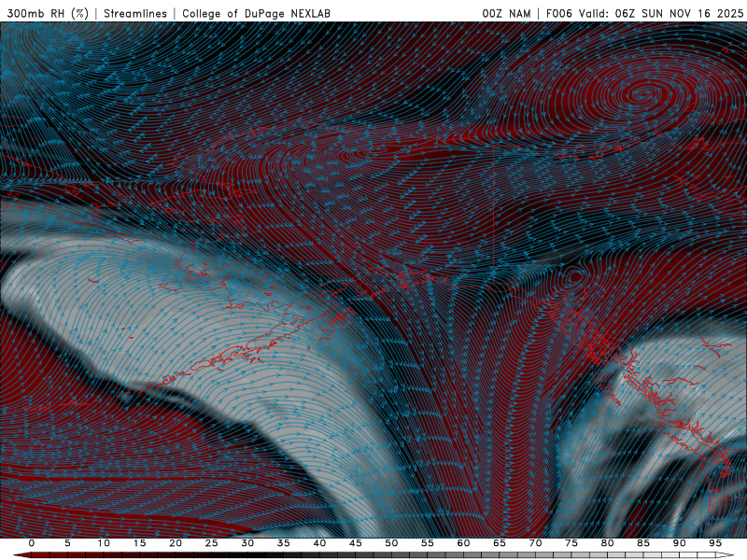This screenshot has width=747, height=560.
Task: Click 'College of DuPage NEXLAB' text
Action: 256,13
